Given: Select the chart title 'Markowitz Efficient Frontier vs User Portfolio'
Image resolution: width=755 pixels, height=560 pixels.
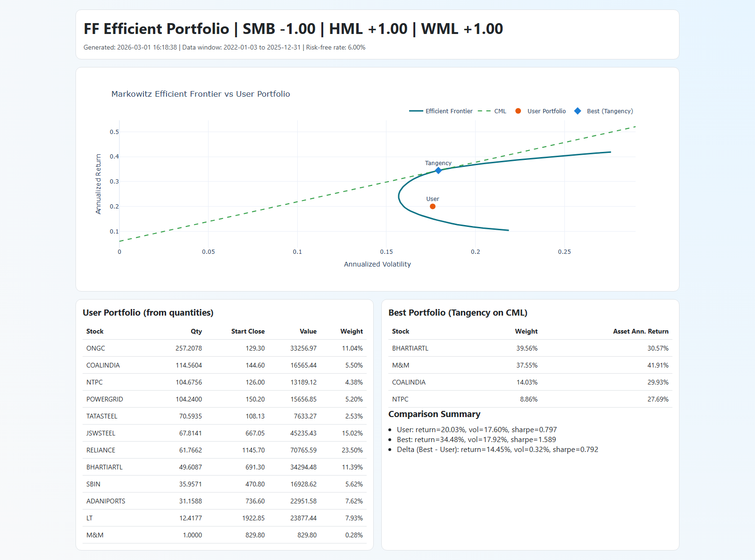Looking at the screenshot, I should tap(201, 94).
